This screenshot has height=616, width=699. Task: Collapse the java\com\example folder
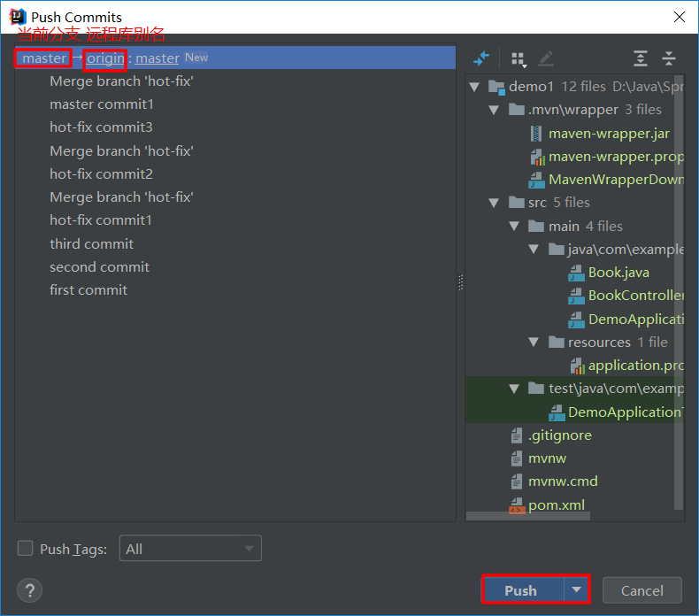[x=534, y=250]
